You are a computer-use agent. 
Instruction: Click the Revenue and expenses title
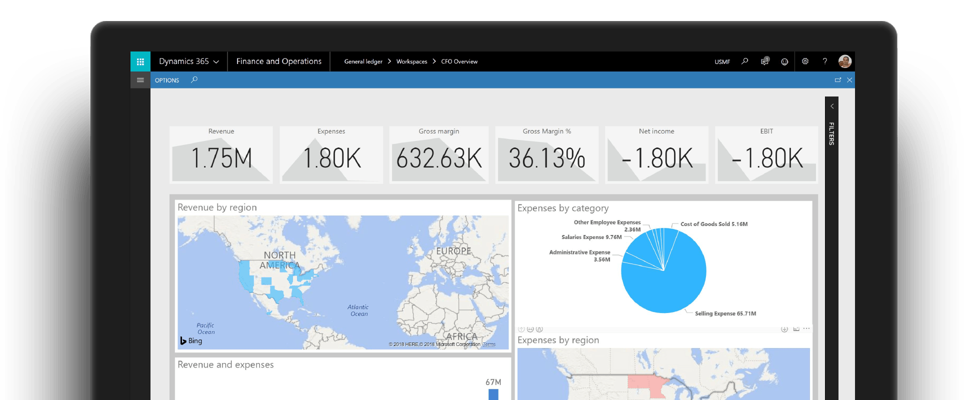pos(225,364)
